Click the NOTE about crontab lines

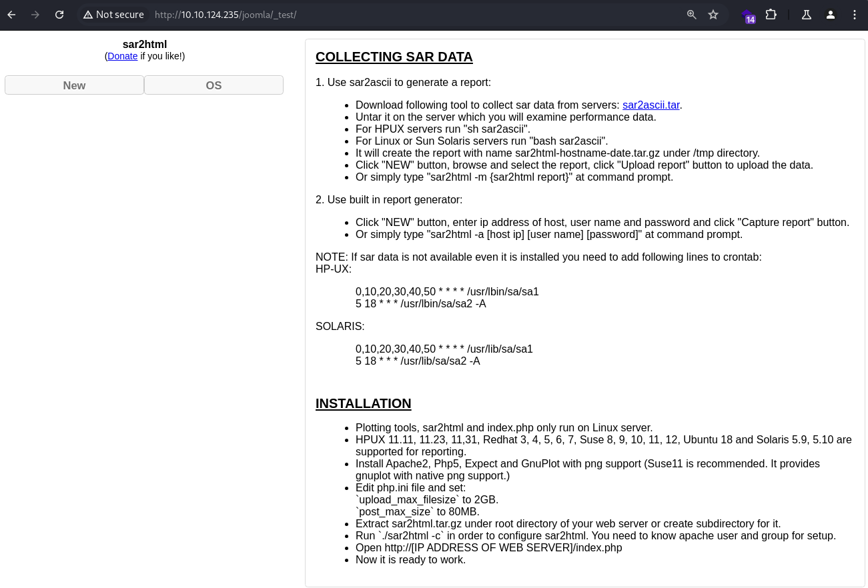[x=538, y=257]
